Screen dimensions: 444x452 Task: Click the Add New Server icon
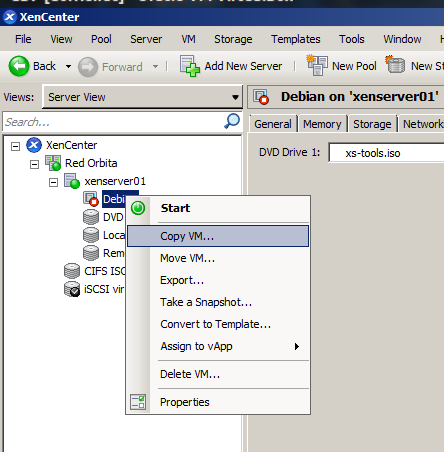[x=190, y=66]
